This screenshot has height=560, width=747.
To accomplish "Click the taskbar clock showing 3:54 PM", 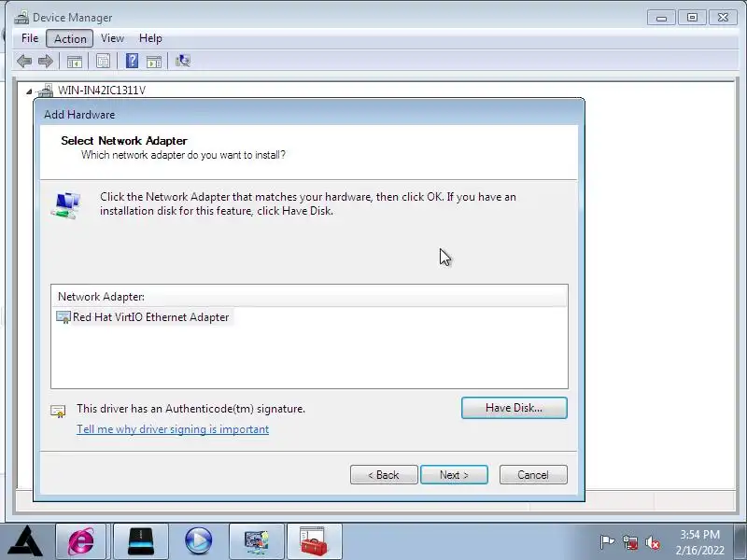I will [x=699, y=542].
